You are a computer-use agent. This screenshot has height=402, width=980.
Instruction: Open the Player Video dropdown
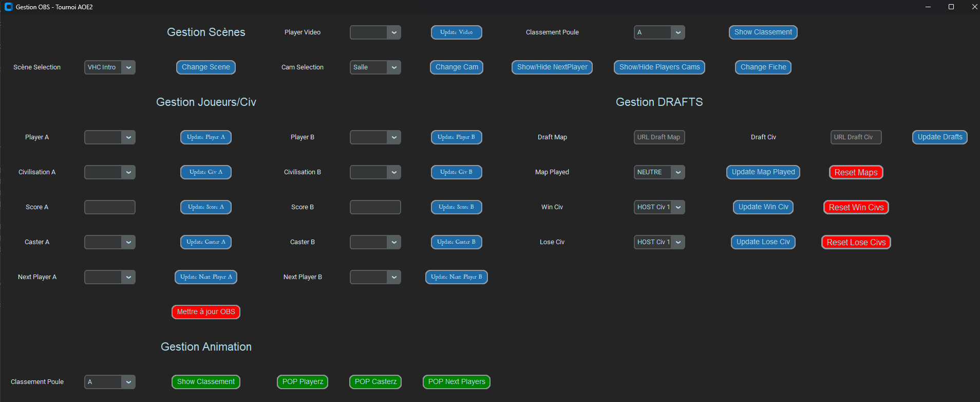click(375, 32)
